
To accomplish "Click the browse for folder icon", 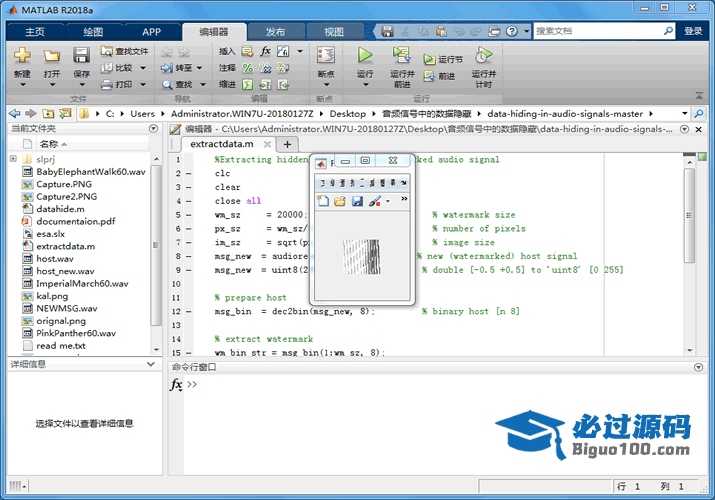I will point(65,113).
